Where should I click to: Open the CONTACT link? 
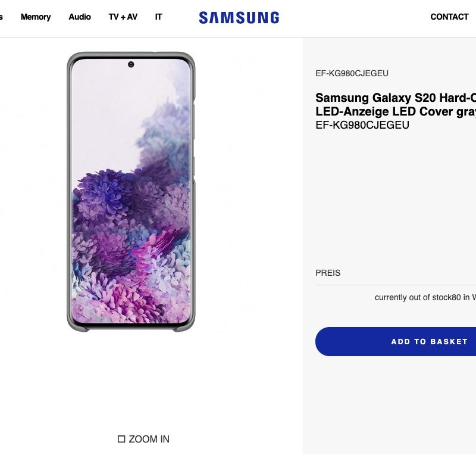point(449,17)
